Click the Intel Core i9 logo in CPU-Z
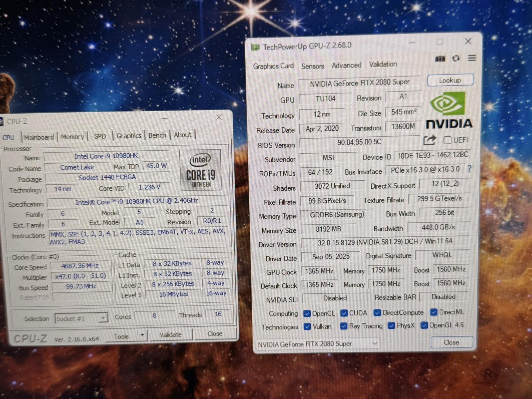 click(x=200, y=170)
